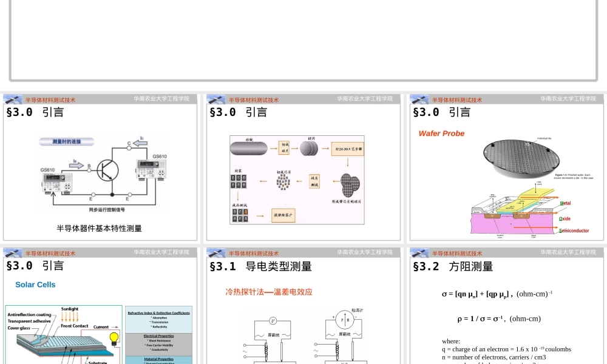This screenshot has width=607, height=364.
Task: Open the §3.2 方阻测量 slide
Action: [x=507, y=306]
